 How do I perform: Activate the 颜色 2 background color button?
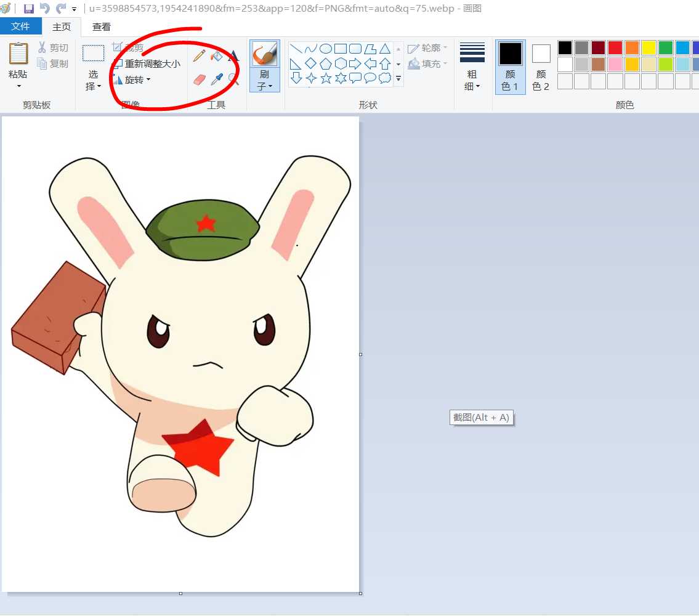pyautogui.click(x=541, y=67)
